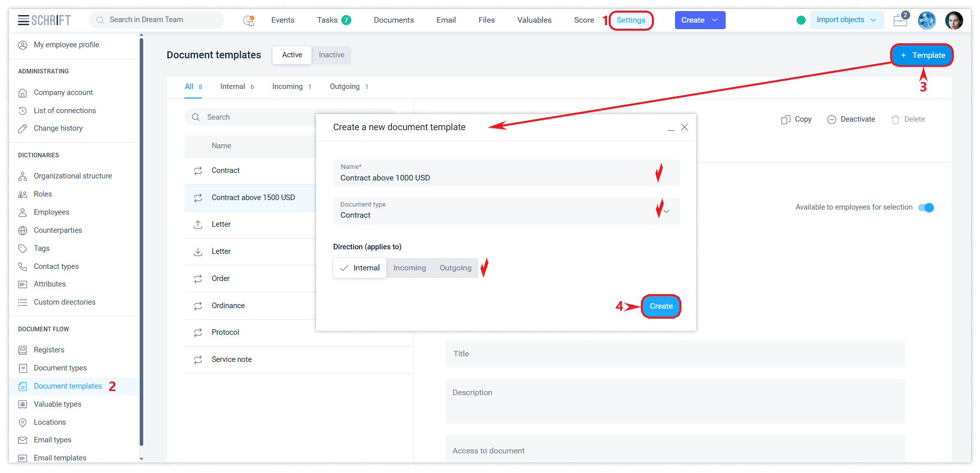Toggle Available to employees for selection
Image resolution: width=980 pixels, height=473 pixels.
(x=926, y=208)
